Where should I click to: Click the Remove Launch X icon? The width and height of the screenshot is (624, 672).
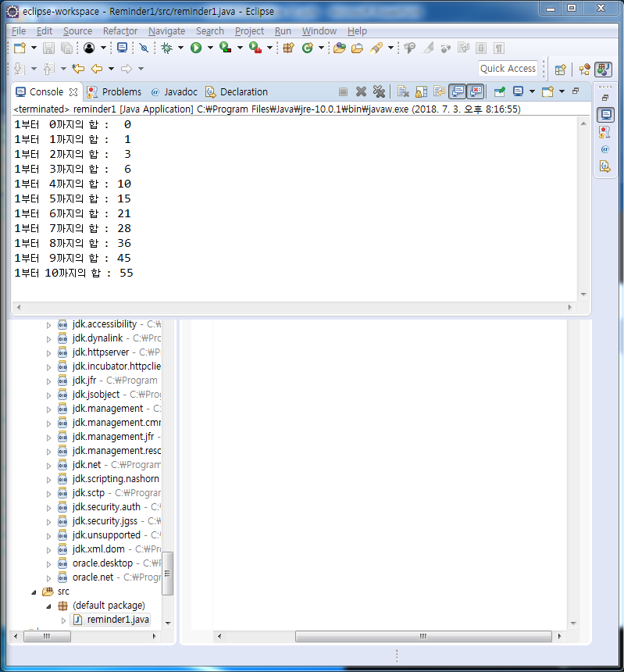(x=361, y=91)
